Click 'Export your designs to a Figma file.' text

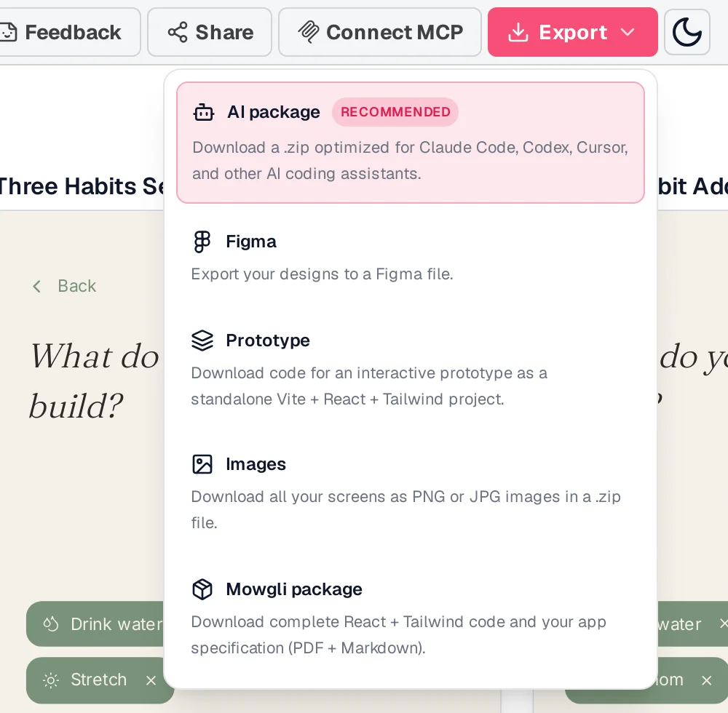323,274
